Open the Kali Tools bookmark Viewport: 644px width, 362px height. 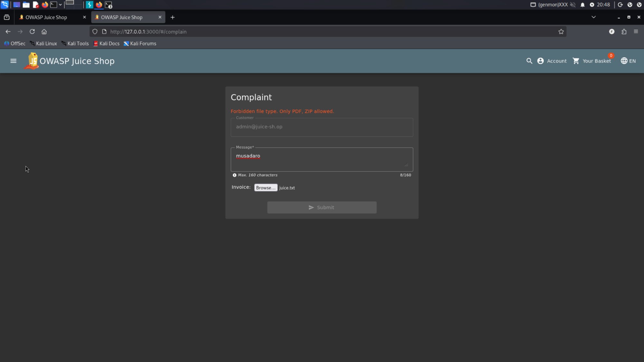[75, 43]
